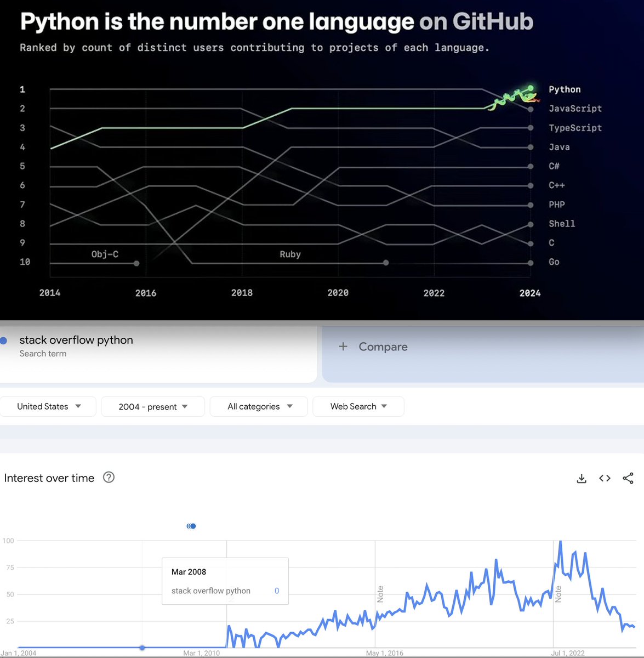
Task: Click the 2024 axis label
Action: click(530, 293)
